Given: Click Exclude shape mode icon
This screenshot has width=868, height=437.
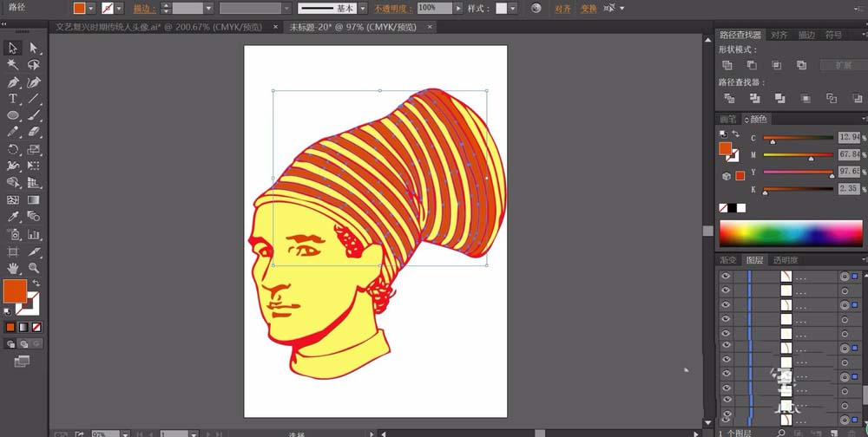Looking at the screenshot, I should point(801,65).
